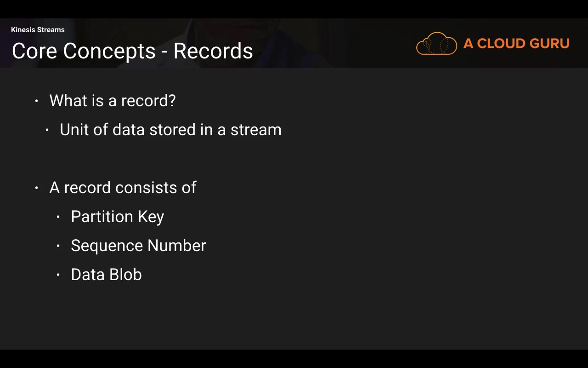This screenshot has height=368, width=588.
Task: Click the orange cloud logo icon
Action: pyautogui.click(x=436, y=44)
